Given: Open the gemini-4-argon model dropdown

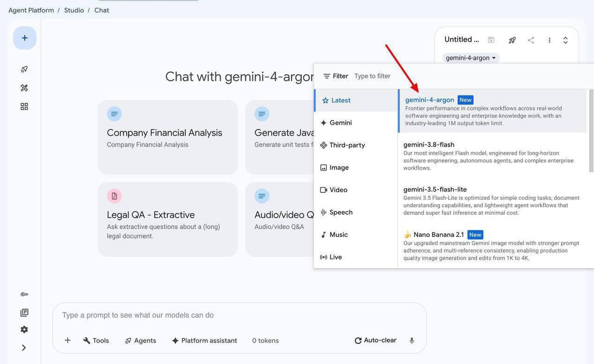Looking at the screenshot, I should [471, 58].
